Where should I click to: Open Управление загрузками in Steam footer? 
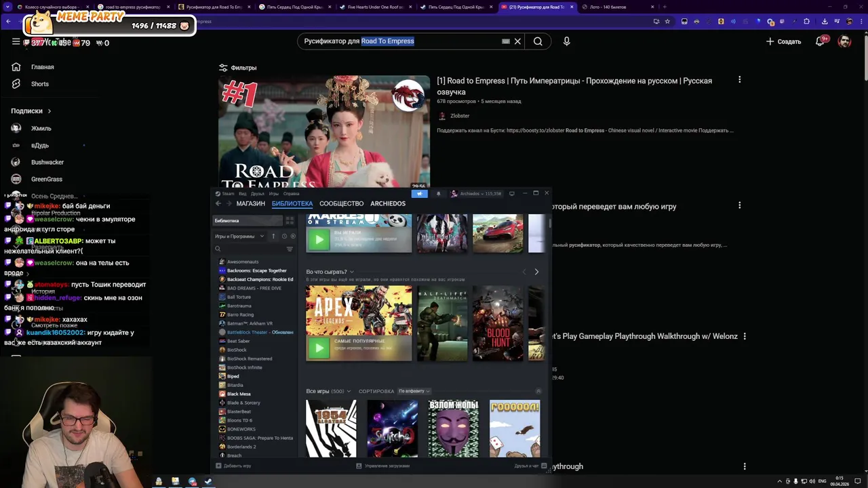click(x=382, y=466)
